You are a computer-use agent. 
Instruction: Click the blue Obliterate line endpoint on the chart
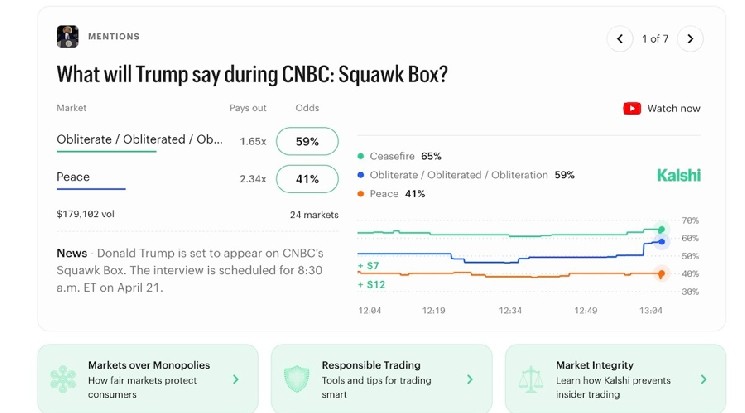(x=662, y=241)
